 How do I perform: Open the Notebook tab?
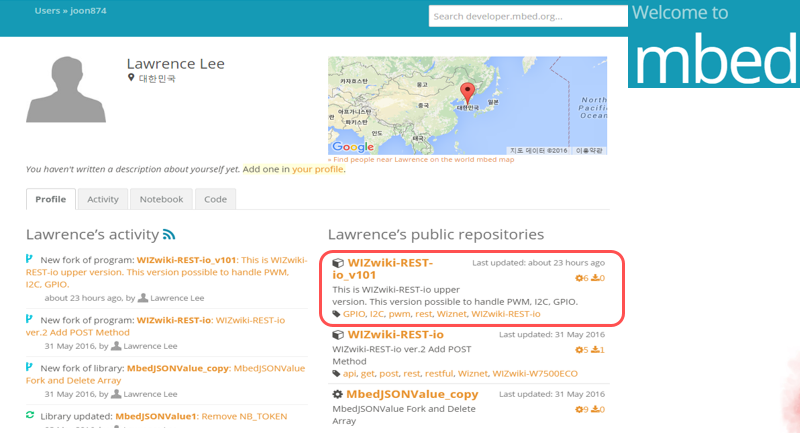click(161, 199)
